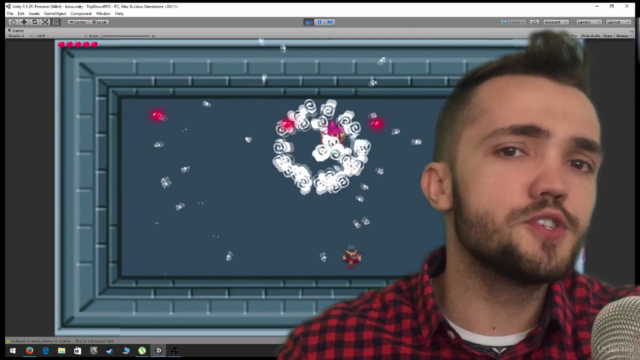The width and height of the screenshot is (640, 360).
Task: Open the Account dropdown
Action: click(x=556, y=22)
